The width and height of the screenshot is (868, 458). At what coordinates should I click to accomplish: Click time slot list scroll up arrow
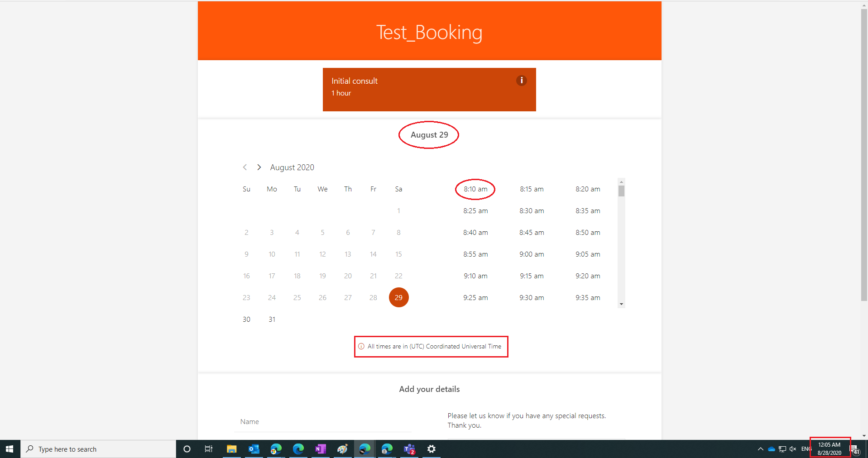point(621,181)
